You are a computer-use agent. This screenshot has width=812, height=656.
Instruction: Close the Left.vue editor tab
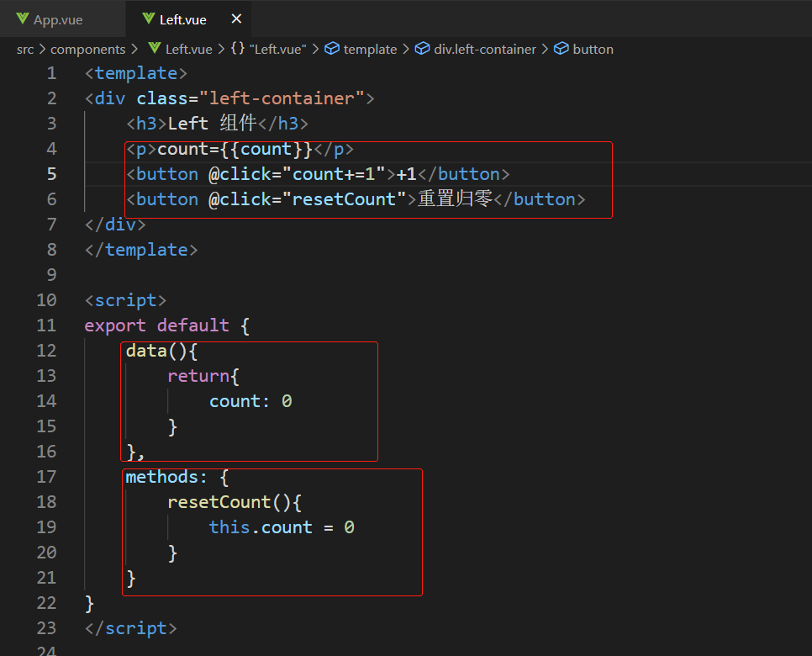coord(236,19)
